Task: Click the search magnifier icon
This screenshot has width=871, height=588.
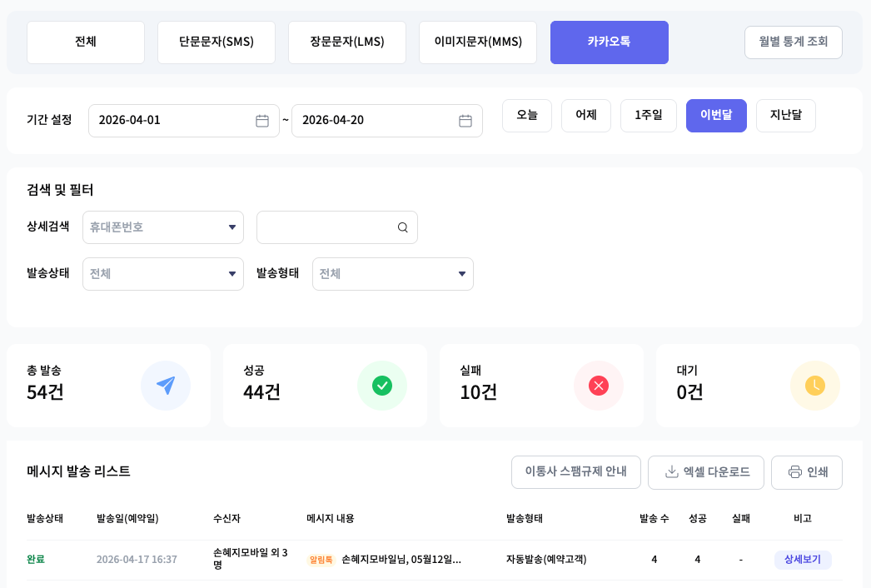Action: [x=403, y=227]
